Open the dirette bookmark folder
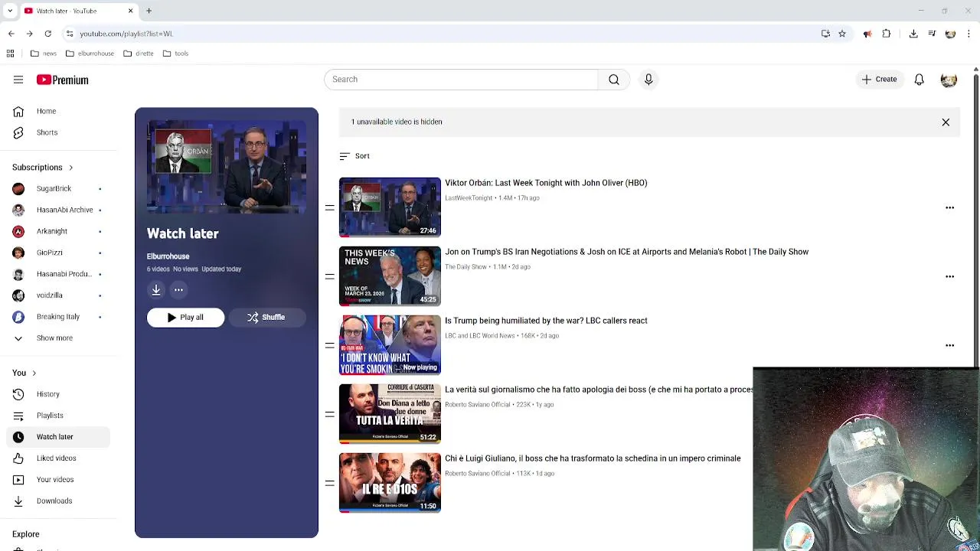This screenshot has width=980, height=551. coord(139,54)
